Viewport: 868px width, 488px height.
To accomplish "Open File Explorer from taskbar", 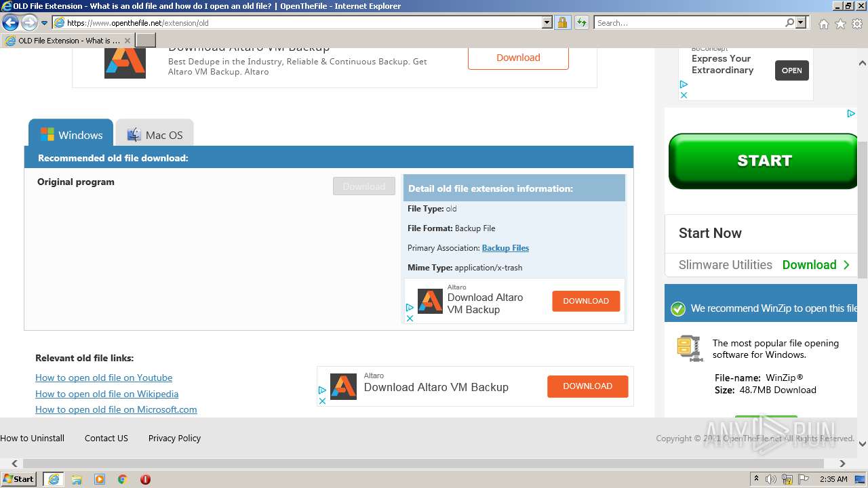I will pyautogui.click(x=77, y=479).
